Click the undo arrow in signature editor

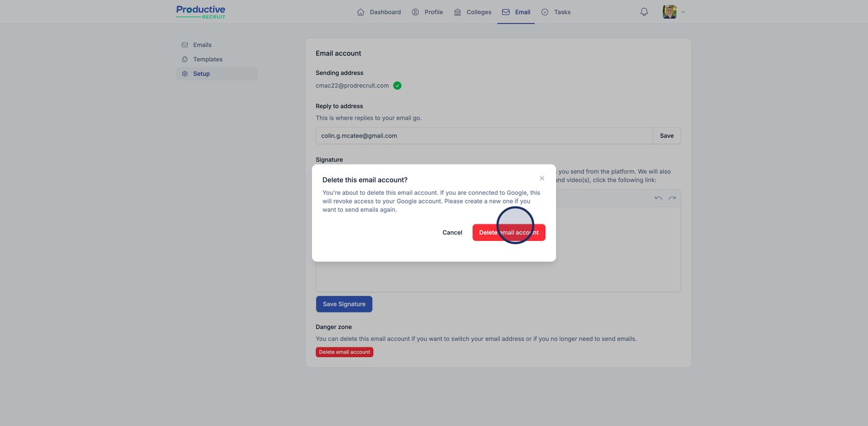tap(658, 198)
